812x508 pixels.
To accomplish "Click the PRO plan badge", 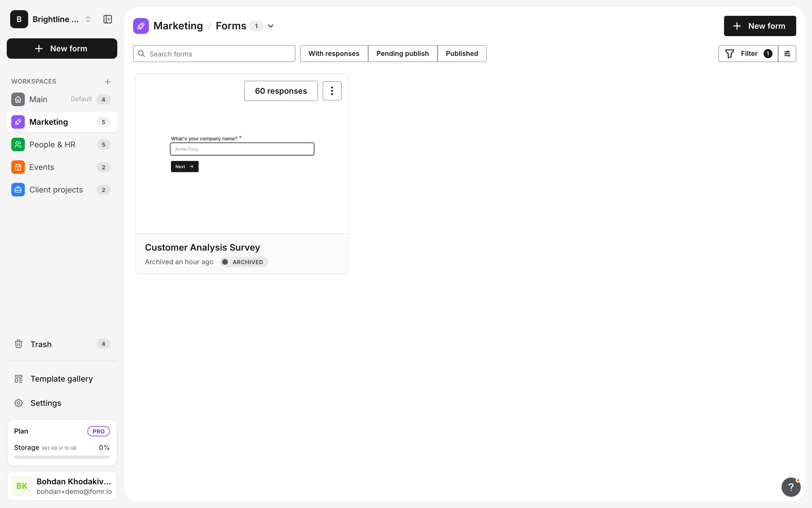I will pyautogui.click(x=98, y=431).
